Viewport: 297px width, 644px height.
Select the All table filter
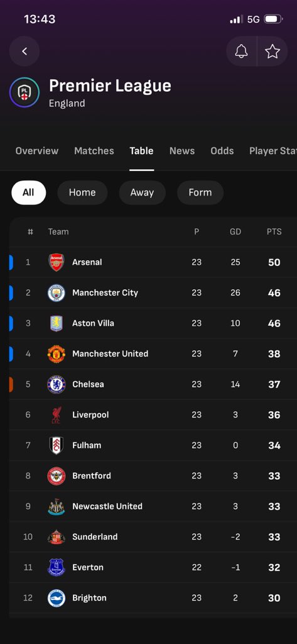[28, 192]
